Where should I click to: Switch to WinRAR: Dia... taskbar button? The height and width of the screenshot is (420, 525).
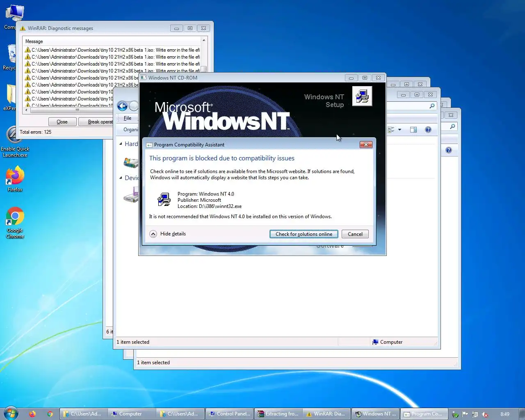(x=326, y=414)
